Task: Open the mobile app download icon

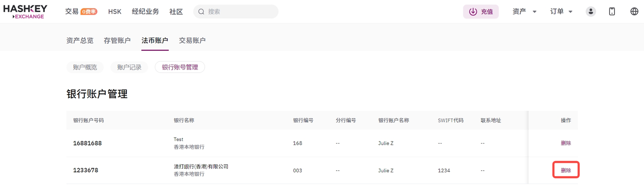Action: pos(612,12)
